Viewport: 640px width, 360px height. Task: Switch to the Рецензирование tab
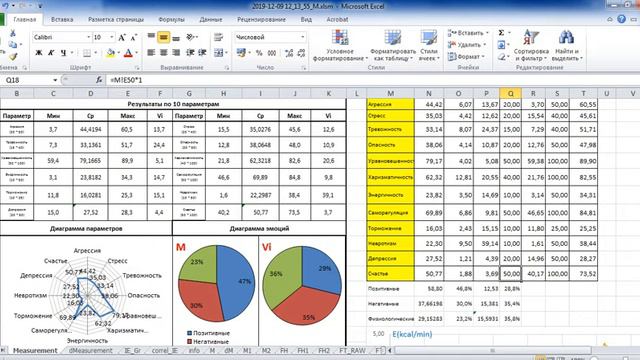click(x=261, y=19)
